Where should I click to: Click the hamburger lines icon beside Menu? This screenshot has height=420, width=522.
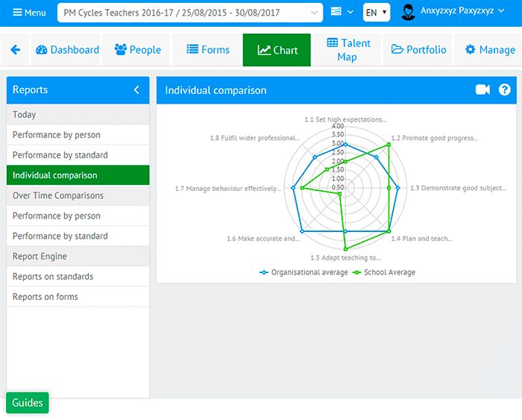pyautogui.click(x=17, y=13)
